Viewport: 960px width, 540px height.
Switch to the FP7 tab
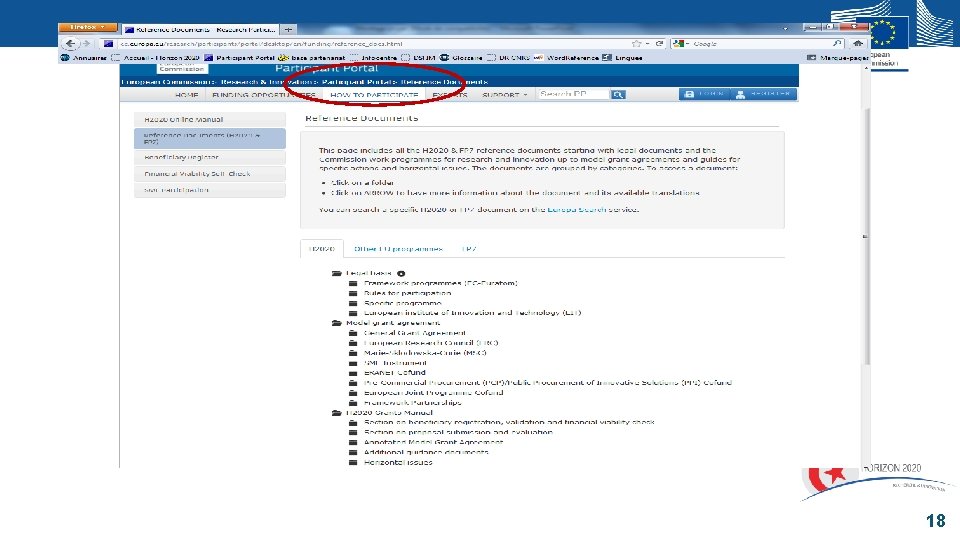[469, 249]
